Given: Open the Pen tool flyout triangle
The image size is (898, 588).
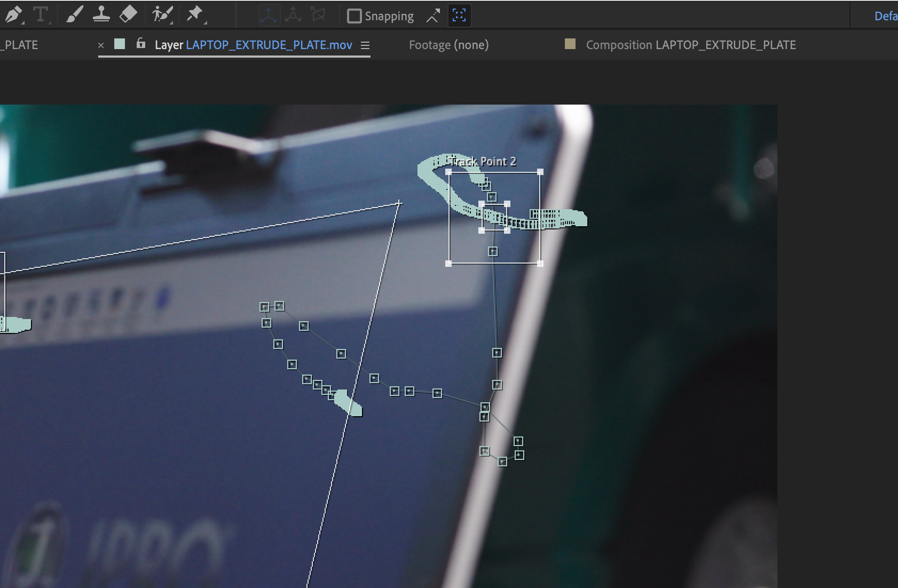Looking at the screenshot, I should point(22,23).
